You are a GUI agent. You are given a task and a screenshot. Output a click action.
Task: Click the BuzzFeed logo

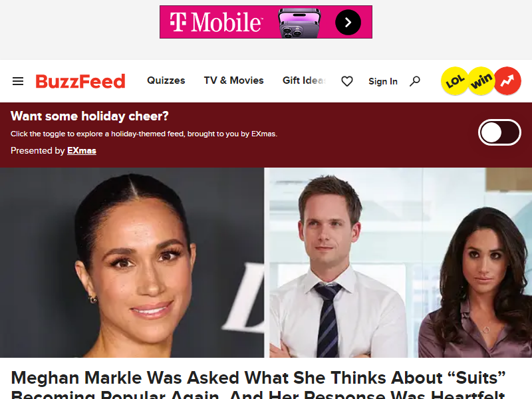pos(80,81)
